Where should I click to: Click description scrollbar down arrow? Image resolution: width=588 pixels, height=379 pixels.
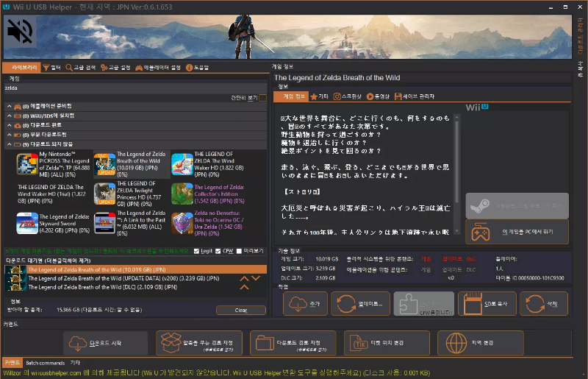tap(456, 231)
